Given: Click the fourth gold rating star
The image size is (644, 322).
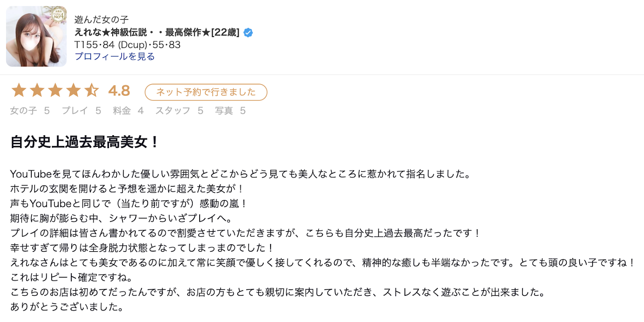Looking at the screenshot, I should point(73,90).
